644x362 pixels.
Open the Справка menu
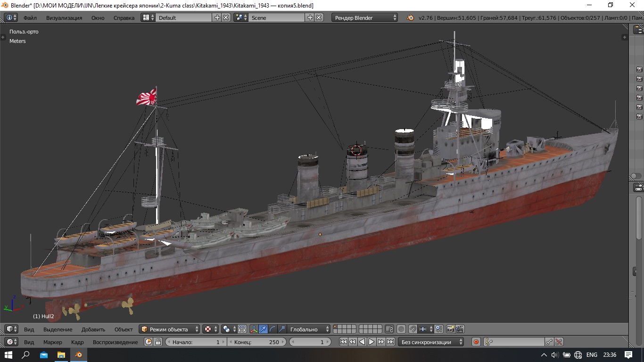pyautogui.click(x=124, y=17)
